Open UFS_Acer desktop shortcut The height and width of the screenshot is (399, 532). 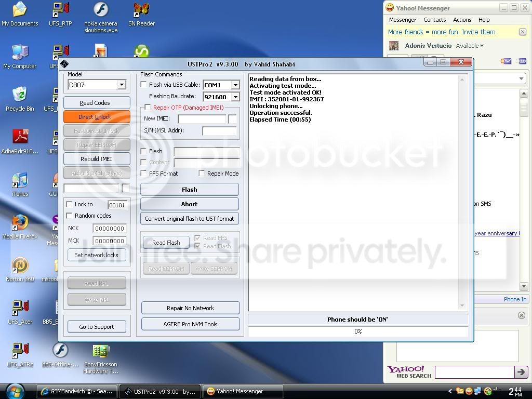20,312
